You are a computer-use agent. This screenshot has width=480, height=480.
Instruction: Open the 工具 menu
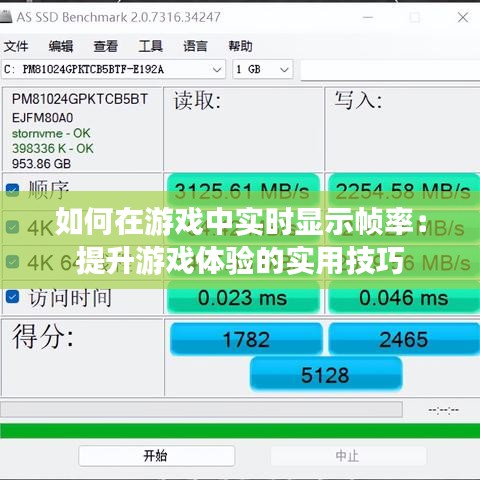click(150, 46)
